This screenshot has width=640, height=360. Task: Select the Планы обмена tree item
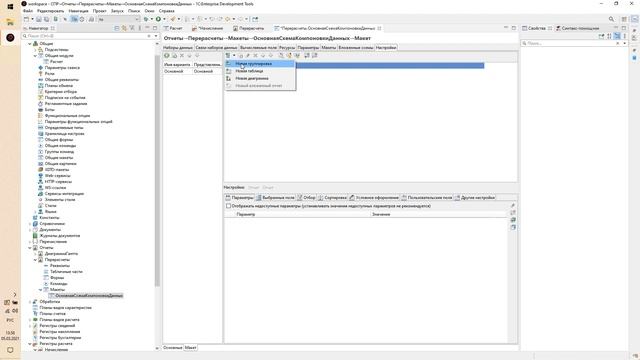pos(58,86)
